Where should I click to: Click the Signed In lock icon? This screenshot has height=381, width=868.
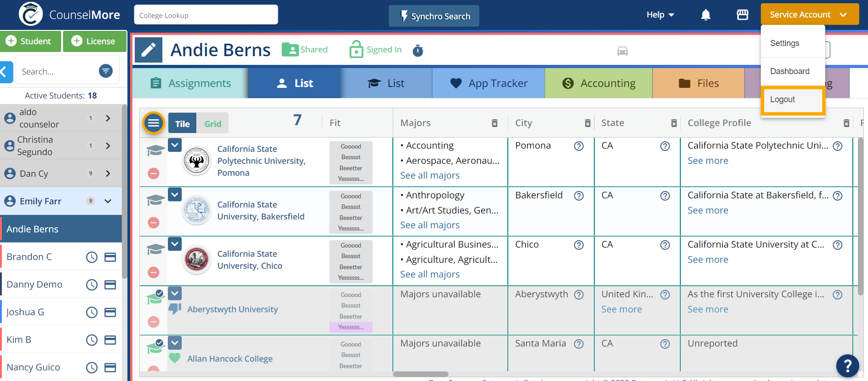point(356,49)
